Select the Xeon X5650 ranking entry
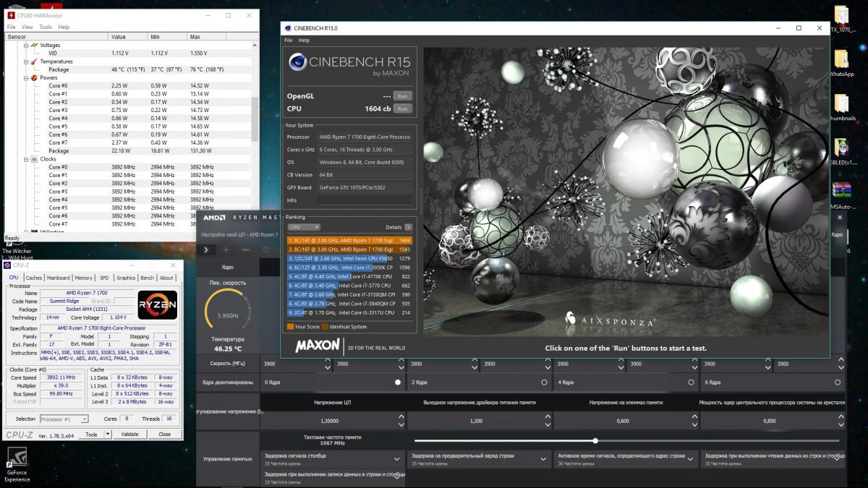Image resolution: width=868 pixels, height=488 pixels. pyautogui.click(x=350, y=258)
